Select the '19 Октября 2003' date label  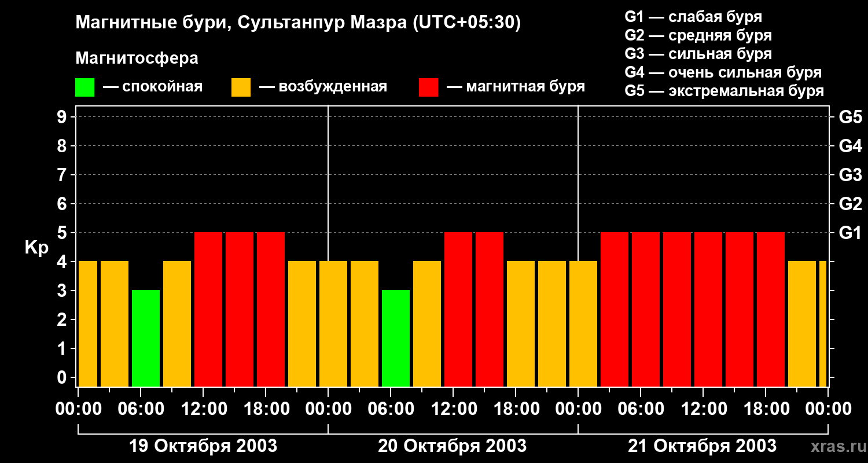point(203,446)
